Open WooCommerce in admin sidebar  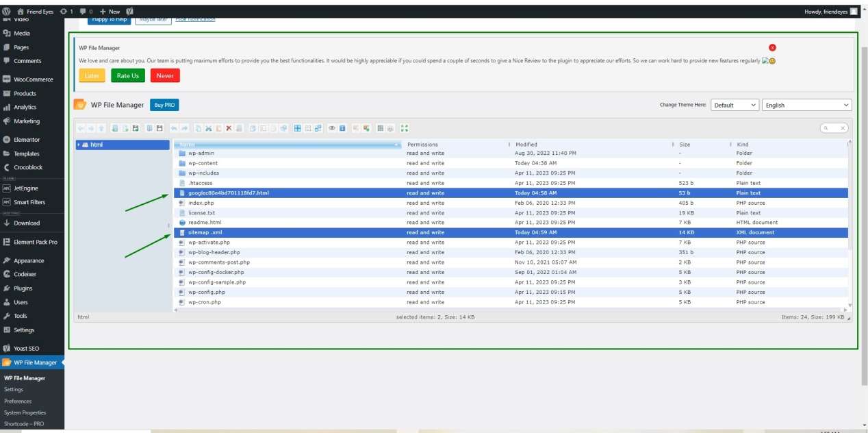[32, 79]
